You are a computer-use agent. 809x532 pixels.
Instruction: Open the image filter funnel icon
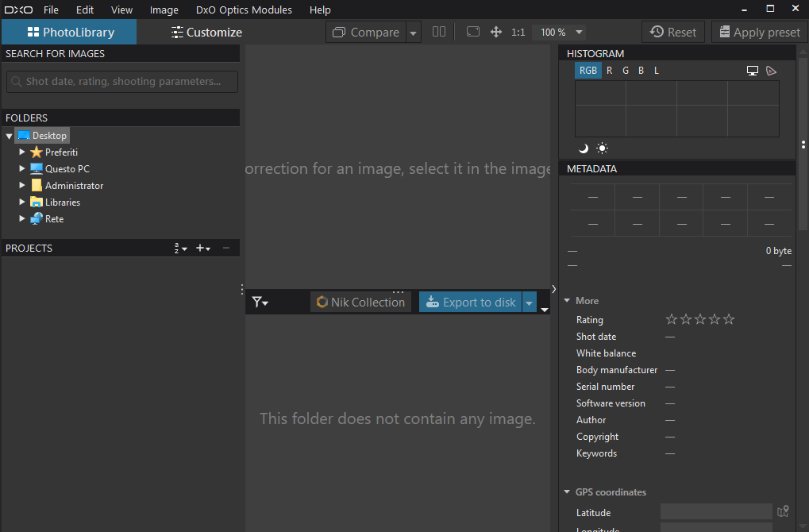[260, 302]
